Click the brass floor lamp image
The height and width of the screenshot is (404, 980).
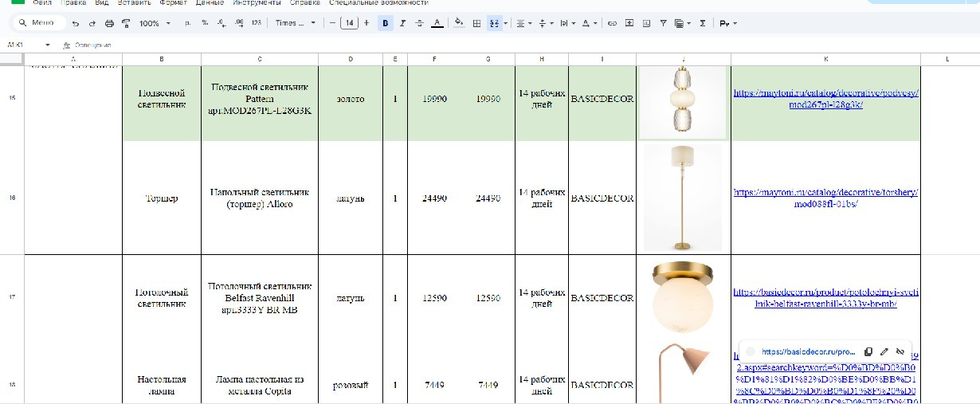(x=683, y=198)
